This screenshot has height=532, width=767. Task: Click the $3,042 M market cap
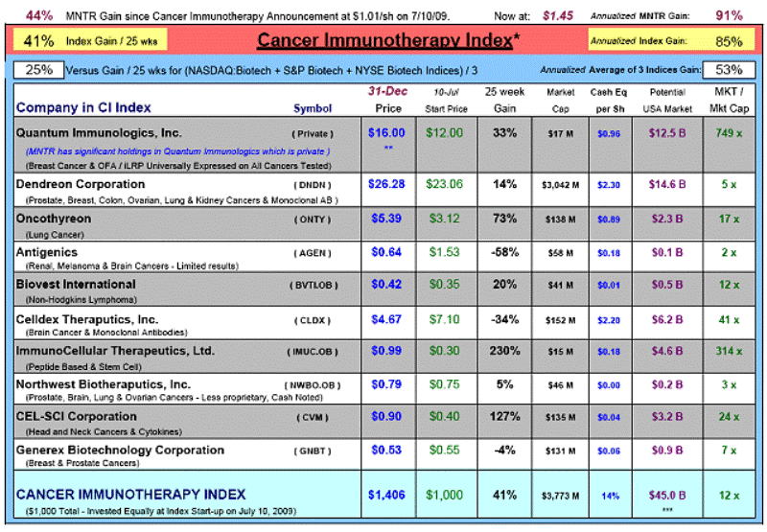pyautogui.click(x=561, y=185)
